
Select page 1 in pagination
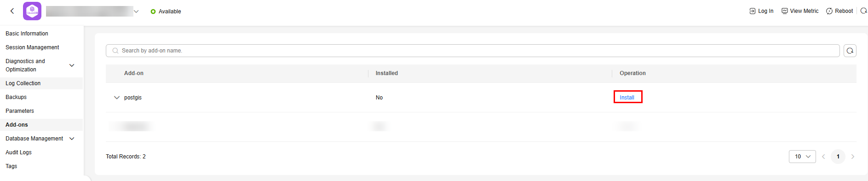(838, 157)
